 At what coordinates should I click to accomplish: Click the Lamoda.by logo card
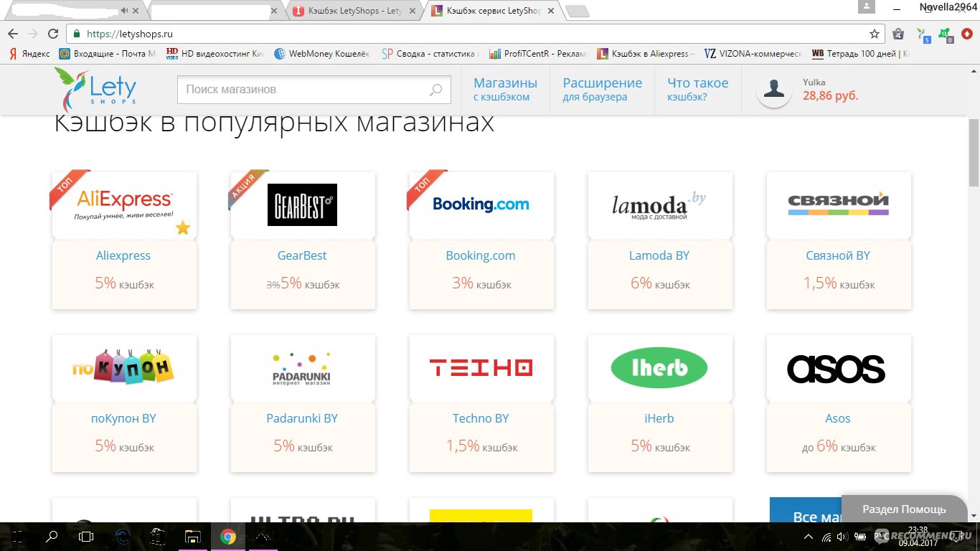pos(660,205)
